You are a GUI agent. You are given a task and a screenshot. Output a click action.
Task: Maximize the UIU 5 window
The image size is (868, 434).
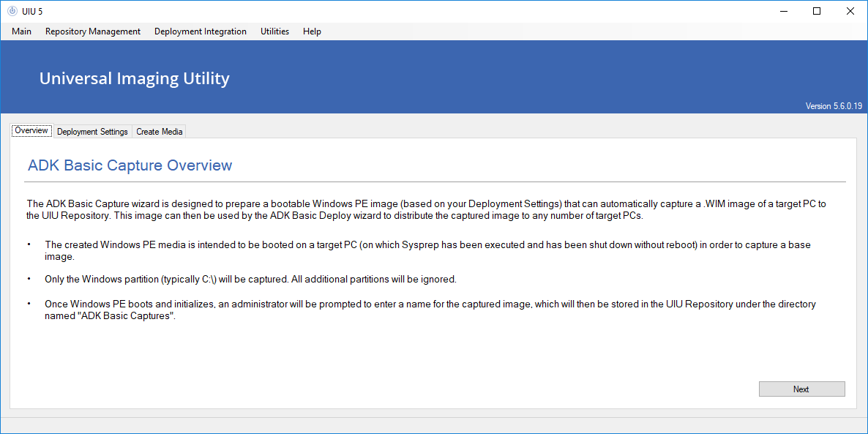pyautogui.click(x=817, y=11)
